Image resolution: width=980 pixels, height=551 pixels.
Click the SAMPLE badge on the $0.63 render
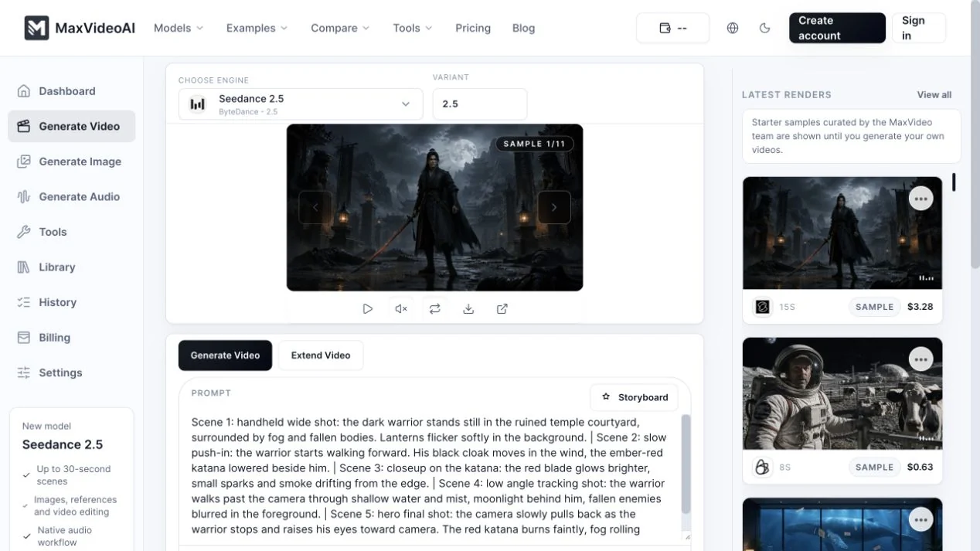click(875, 467)
